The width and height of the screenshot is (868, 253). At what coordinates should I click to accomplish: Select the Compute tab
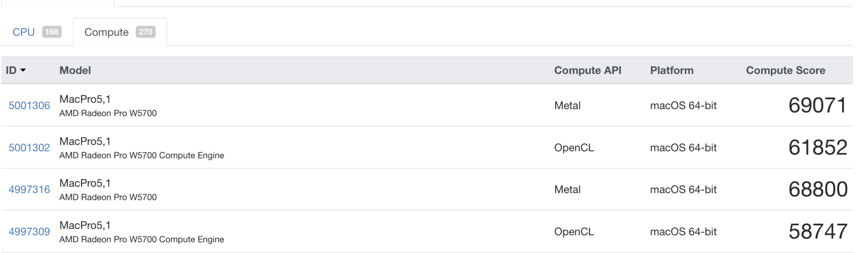coord(106,32)
